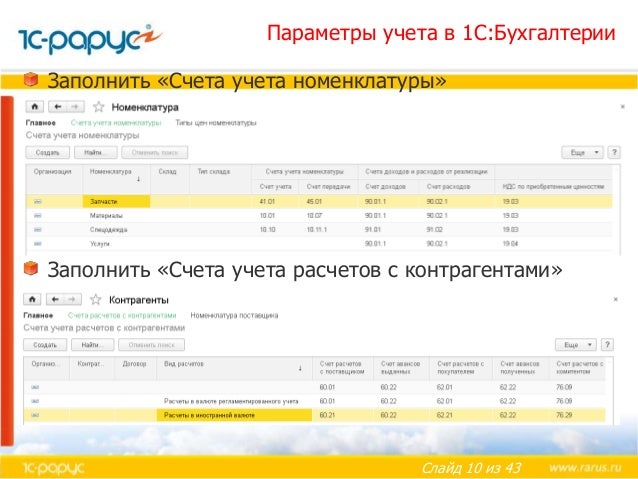This screenshot has width=638, height=479.
Task: Open help in Номенклатура window
Action: (614, 153)
